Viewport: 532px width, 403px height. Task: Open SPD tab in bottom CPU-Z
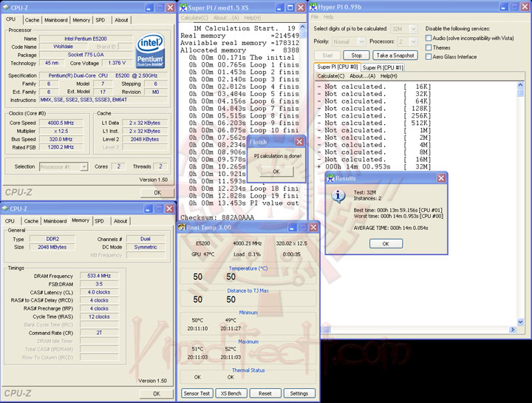click(x=100, y=221)
